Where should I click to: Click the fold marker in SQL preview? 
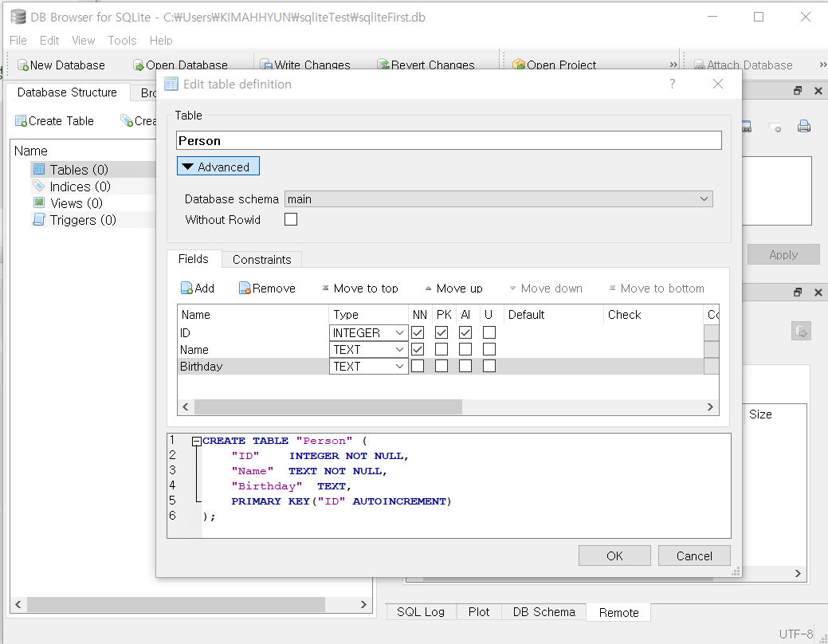pyautogui.click(x=196, y=441)
